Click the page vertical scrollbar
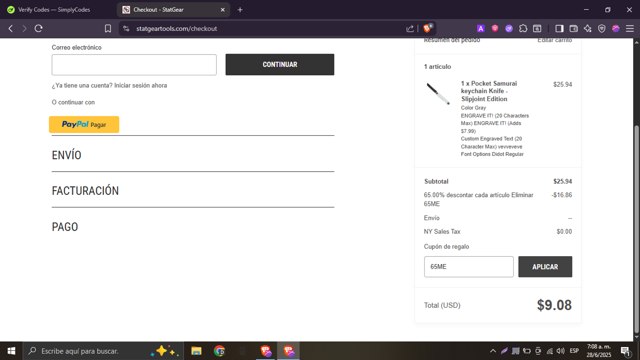This screenshot has height=360, width=640. 636,229
